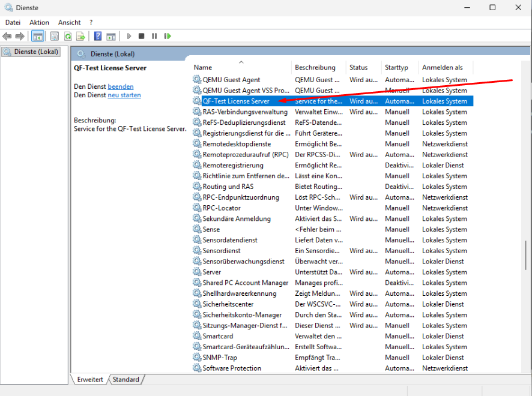532x396 pixels.
Task: Click gear icon of Sense service row
Action: click(197, 229)
